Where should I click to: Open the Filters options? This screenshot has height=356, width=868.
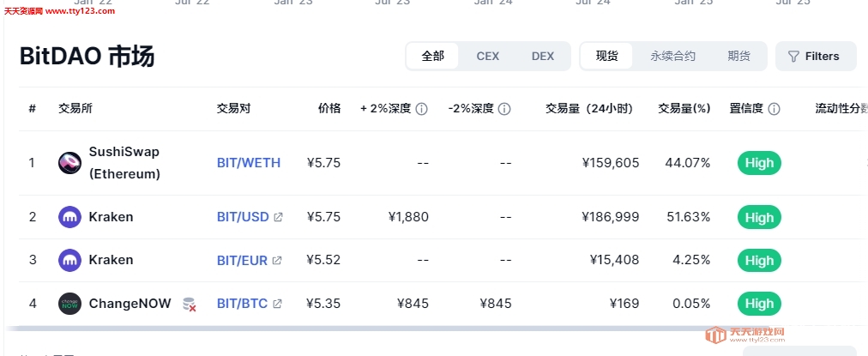click(816, 56)
